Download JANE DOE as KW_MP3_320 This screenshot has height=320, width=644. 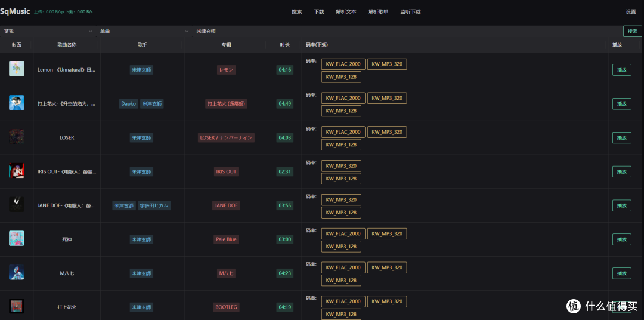pyautogui.click(x=341, y=200)
